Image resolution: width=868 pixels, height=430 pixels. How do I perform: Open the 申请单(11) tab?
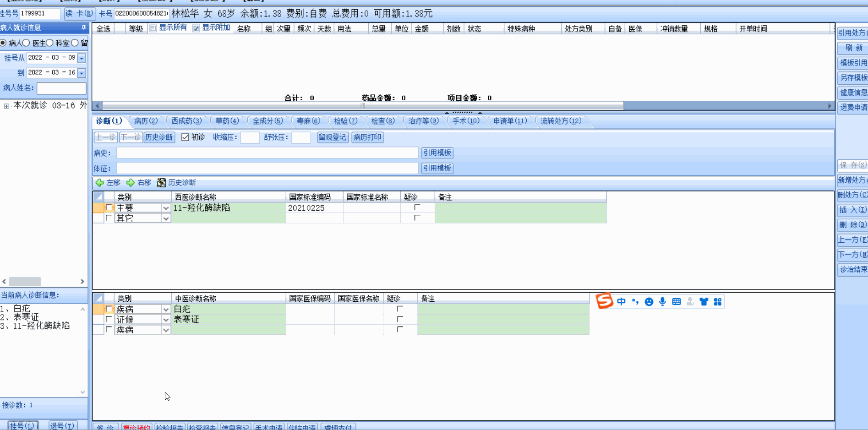tap(510, 121)
